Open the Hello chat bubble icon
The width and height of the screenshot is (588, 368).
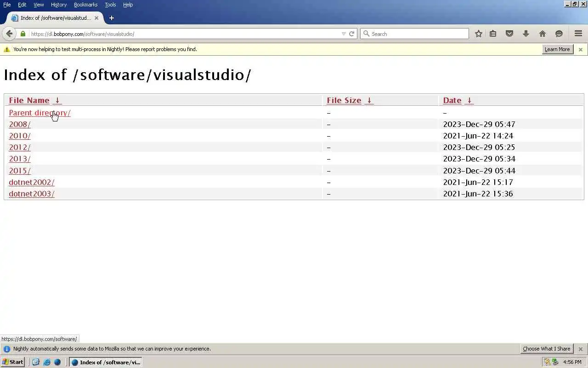coord(559,34)
